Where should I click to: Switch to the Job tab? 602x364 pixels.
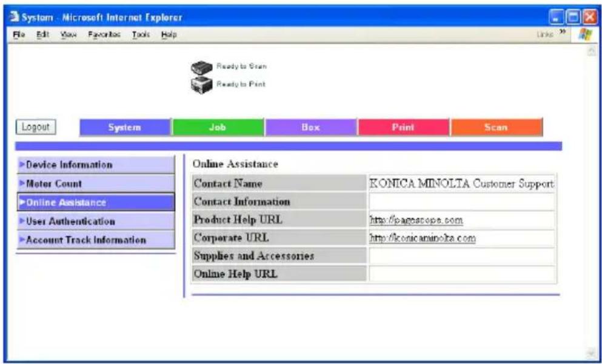click(x=218, y=127)
